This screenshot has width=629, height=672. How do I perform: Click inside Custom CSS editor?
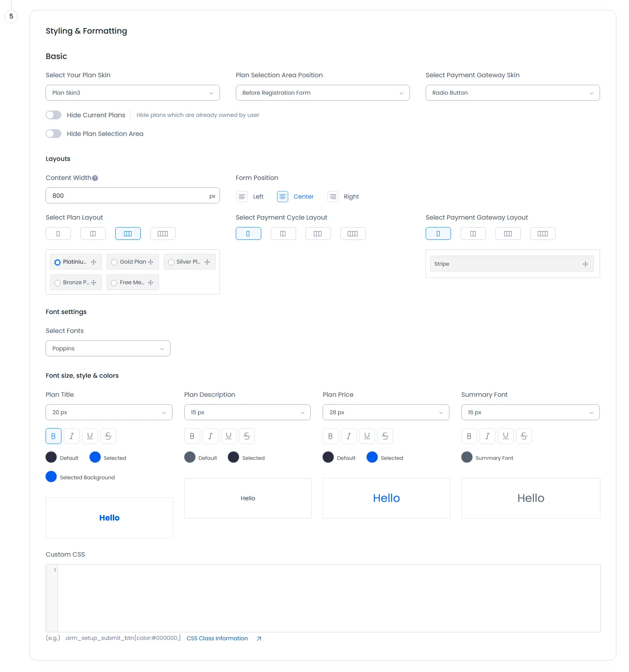point(329,598)
